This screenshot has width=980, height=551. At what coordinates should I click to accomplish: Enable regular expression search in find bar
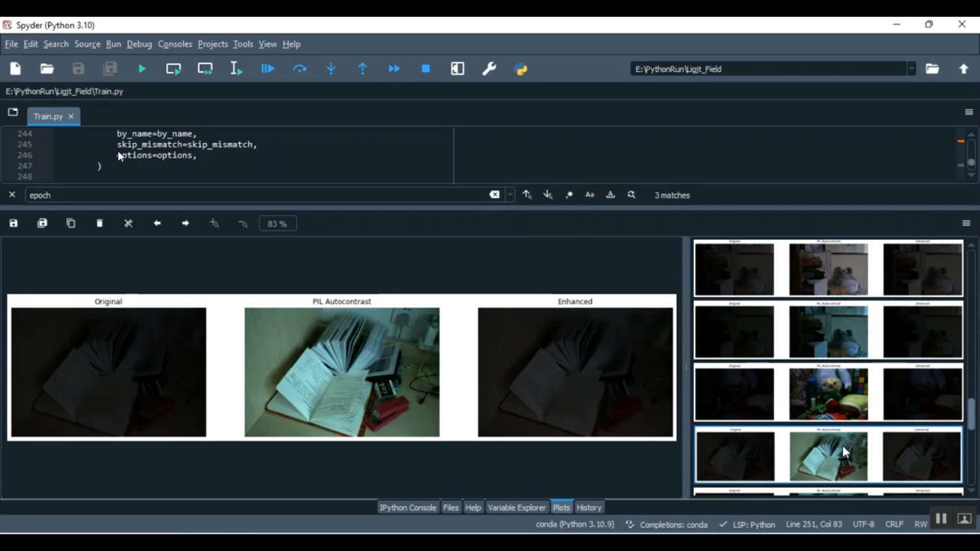click(568, 195)
